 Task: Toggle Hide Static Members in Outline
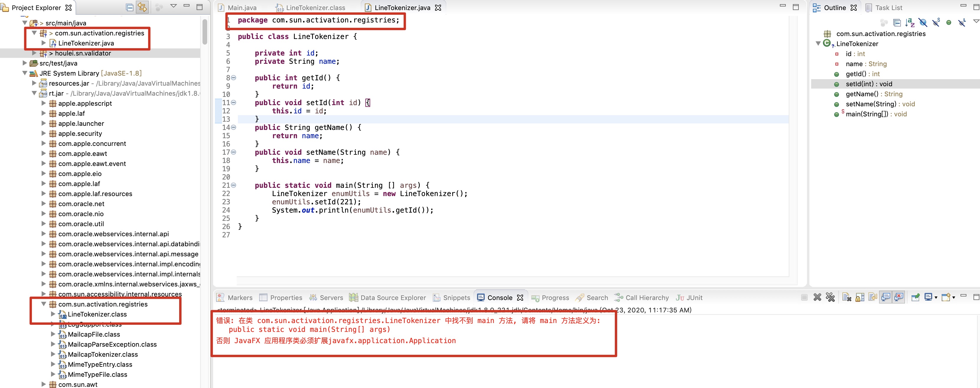(936, 23)
